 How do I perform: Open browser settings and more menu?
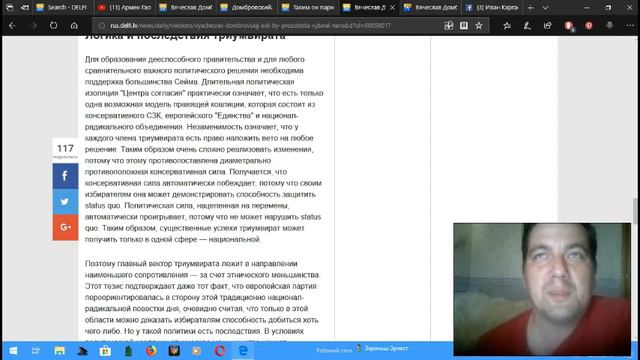[630, 26]
